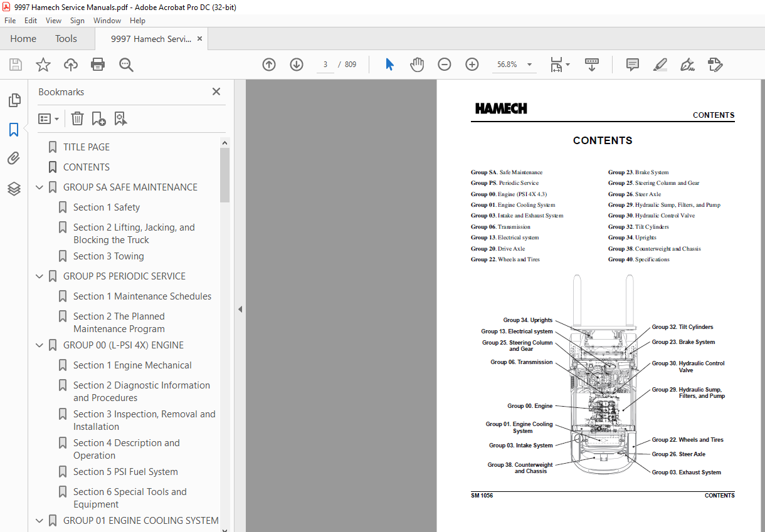Close the 9997 Hamech document tab
Viewport: 765px width, 532px height.
point(199,39)
